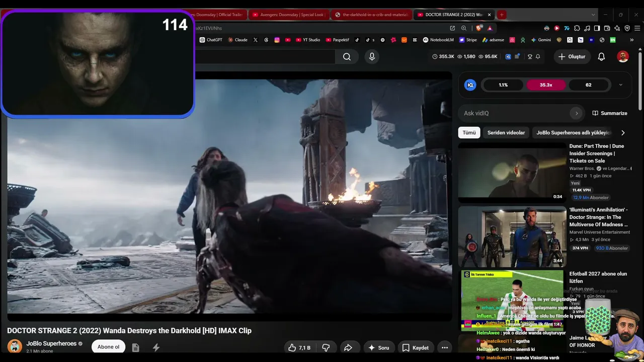Like the video with thumbs-up button
Image resolution: width=644 pixels, height=362 pixels.
[x=299, y=347]
